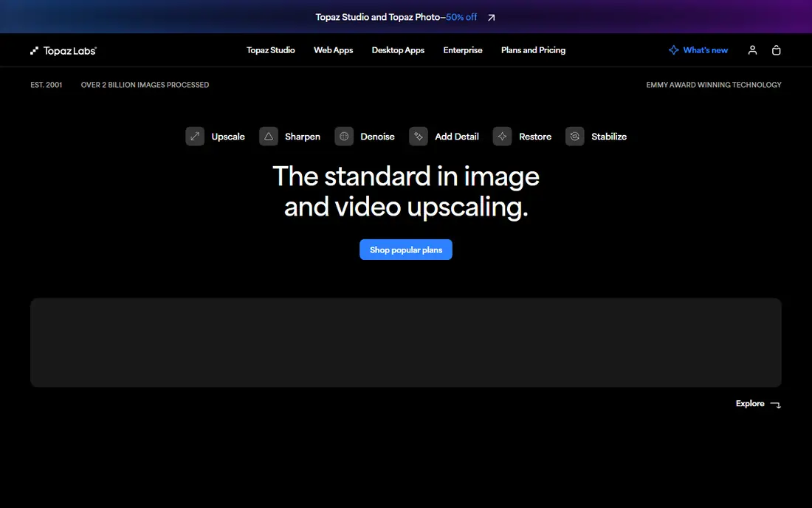Choose the Denoise label
This screenshot has width=812, height=508.
377,137
